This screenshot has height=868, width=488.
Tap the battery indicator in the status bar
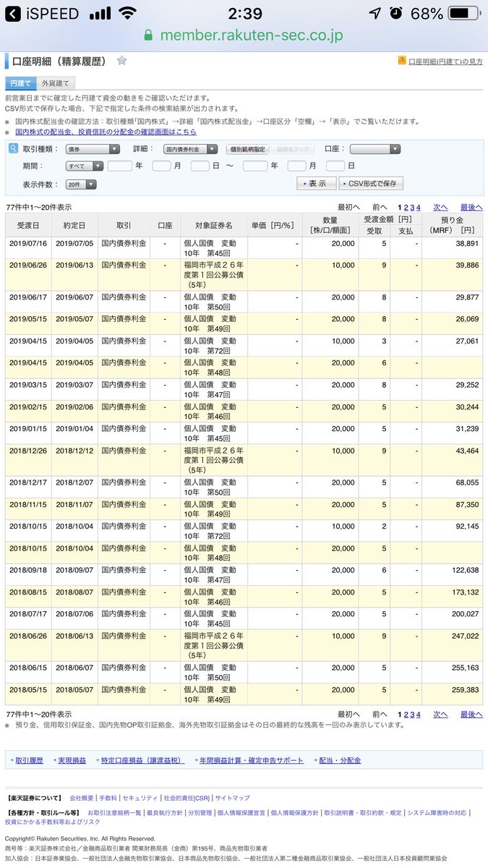coord(463,14)
